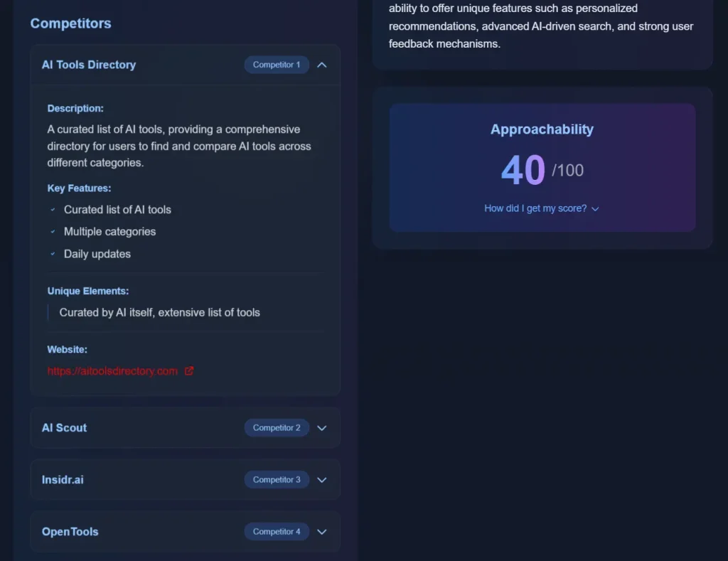The width and height of the screenshot is (728, 561).
Task: Click the checkmark beside "Curated list of AI tools"
Action: tap(52, 210)
